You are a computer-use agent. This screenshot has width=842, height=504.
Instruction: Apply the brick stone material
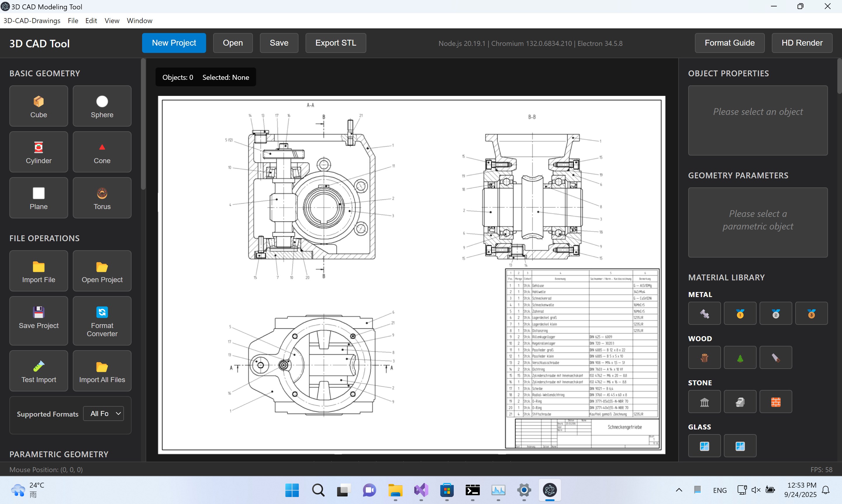click(776, 401)
